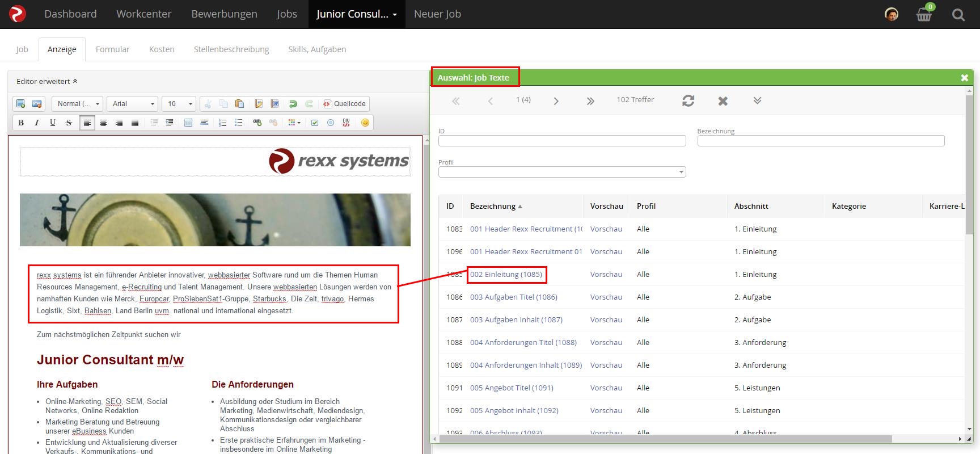
Task: Open the paragraph format dropdown 'Normal'
Action: (77, 104)
